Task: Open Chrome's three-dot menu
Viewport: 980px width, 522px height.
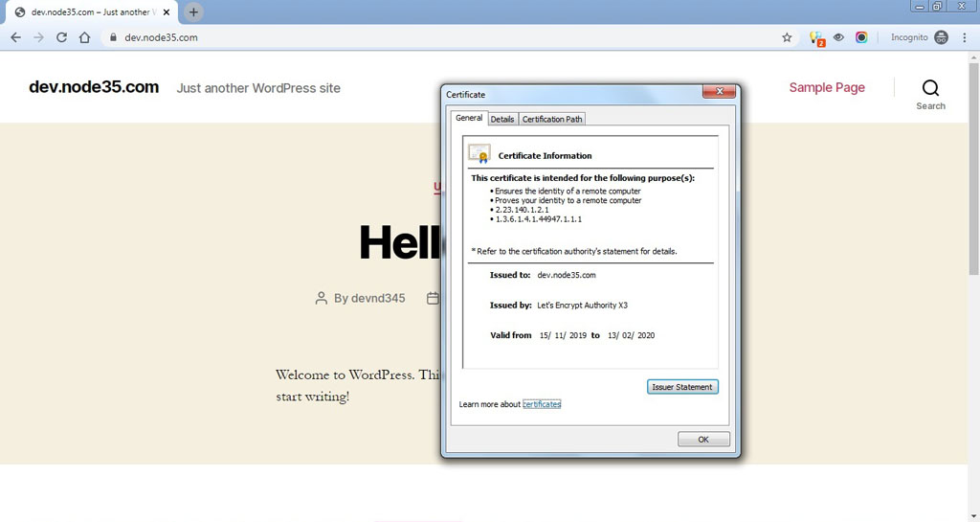Action: (965, 37)
